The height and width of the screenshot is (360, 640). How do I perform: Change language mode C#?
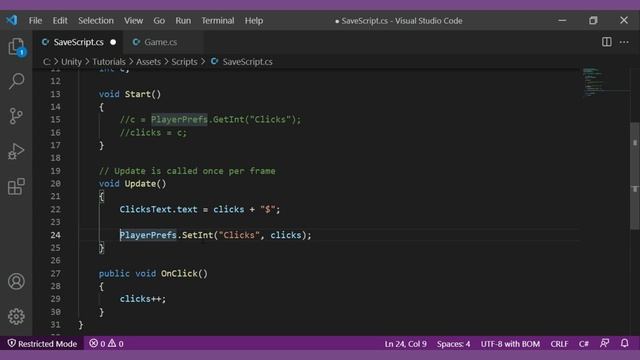584,344
